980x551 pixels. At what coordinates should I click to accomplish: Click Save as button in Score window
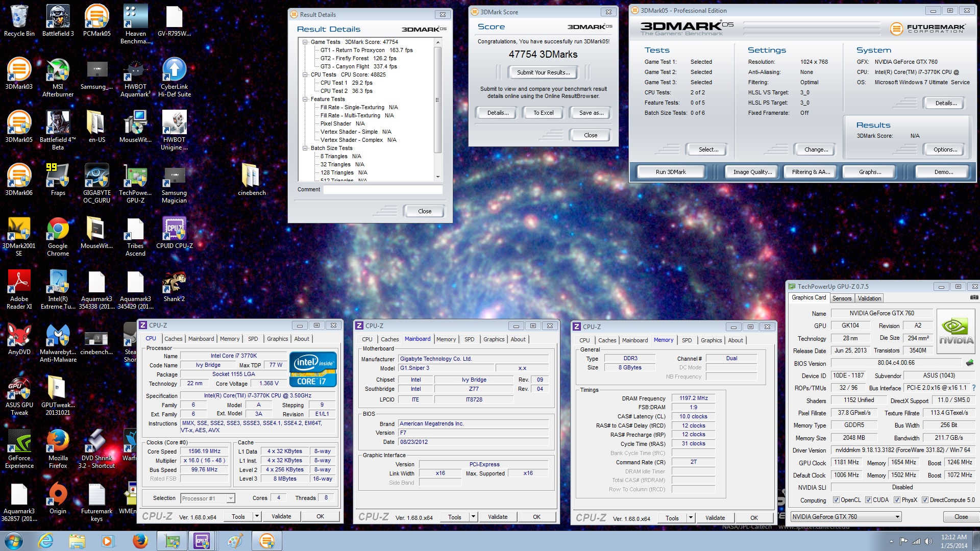[x=591, y=113]
